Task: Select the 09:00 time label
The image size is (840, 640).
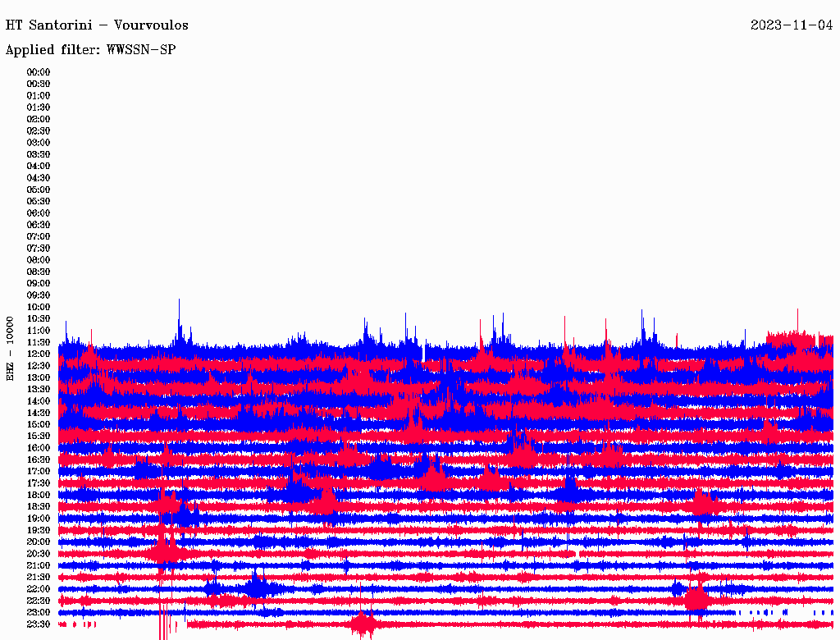Action: (39, 284)
